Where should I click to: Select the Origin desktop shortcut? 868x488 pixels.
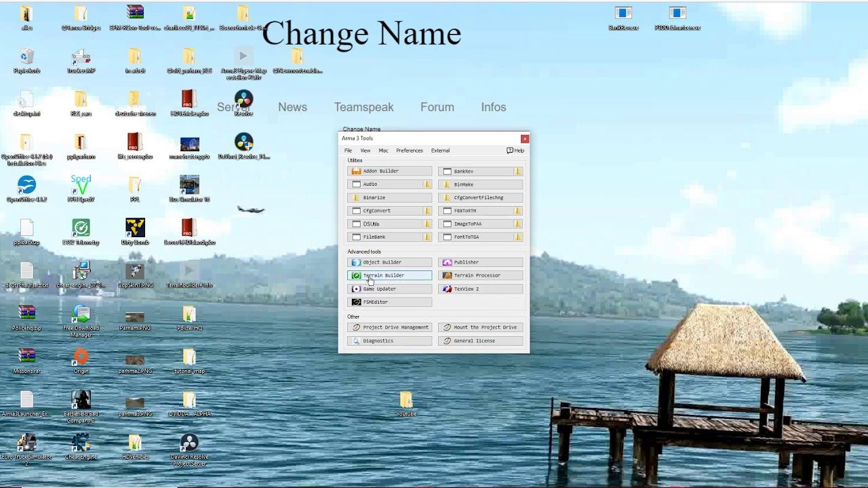point(81,361)
